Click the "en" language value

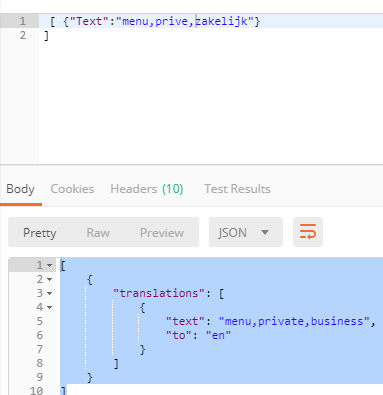[218, 335]
